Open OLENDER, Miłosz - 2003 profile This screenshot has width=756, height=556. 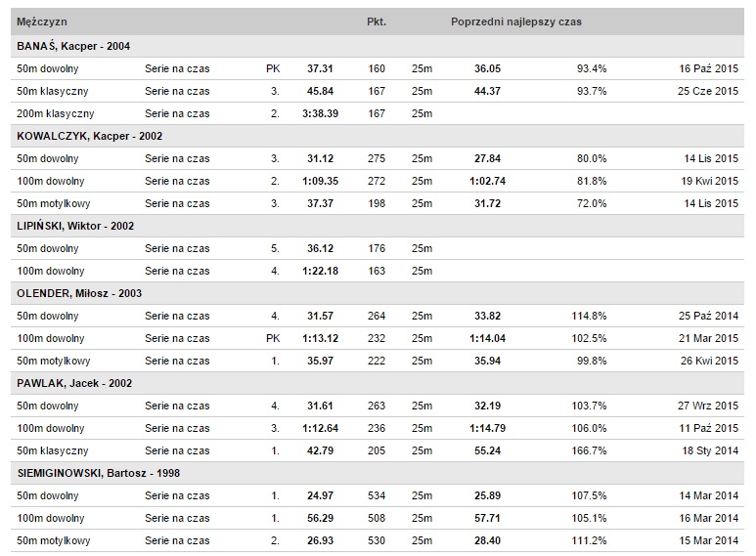click(79, 293)
